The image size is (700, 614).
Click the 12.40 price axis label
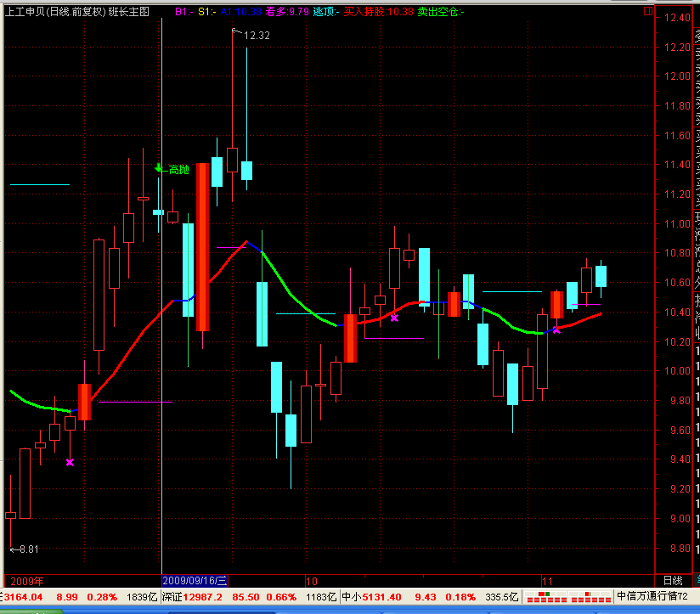677,18
